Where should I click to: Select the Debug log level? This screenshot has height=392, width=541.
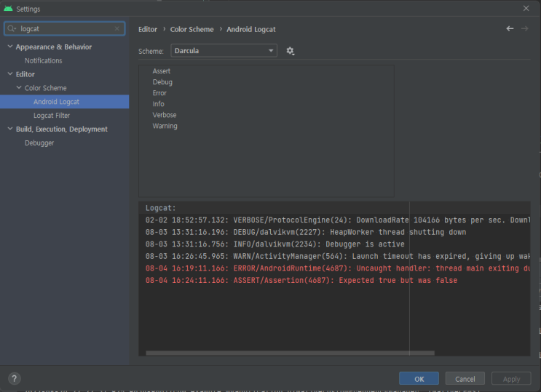tap(162, 82)
